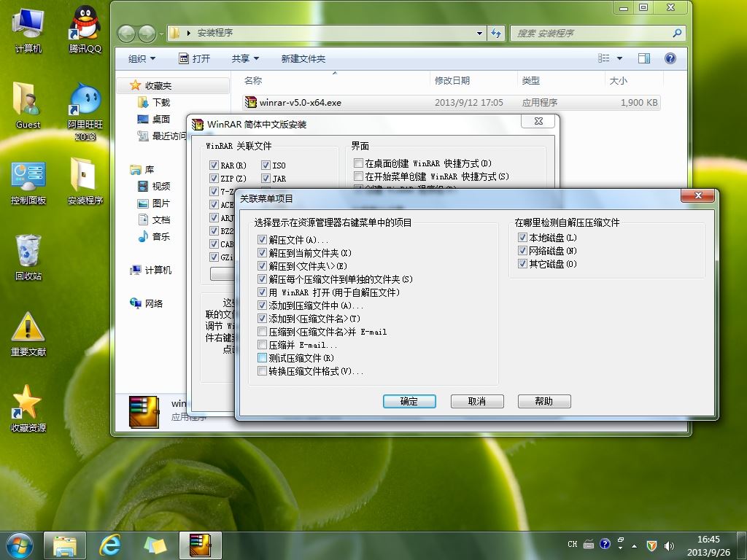747x560 pixels.
Task: Toggle the preview pane icon in Explorer
Action: 644,58
